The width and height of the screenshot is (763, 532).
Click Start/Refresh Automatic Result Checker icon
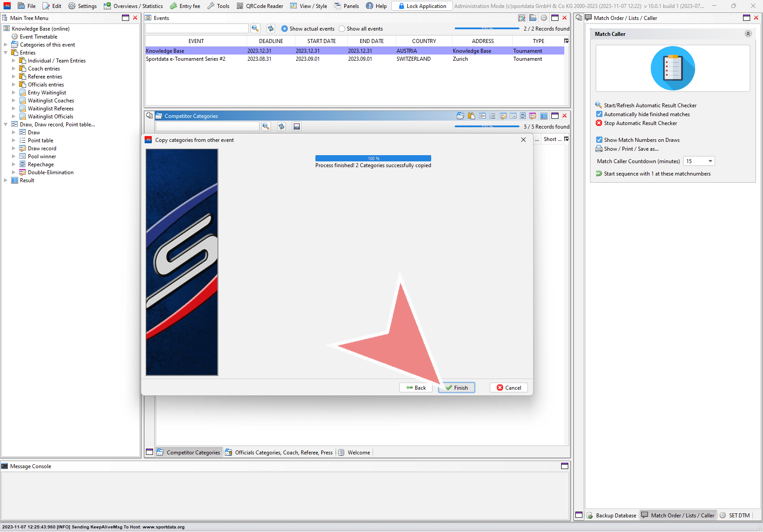pos(599,105)
